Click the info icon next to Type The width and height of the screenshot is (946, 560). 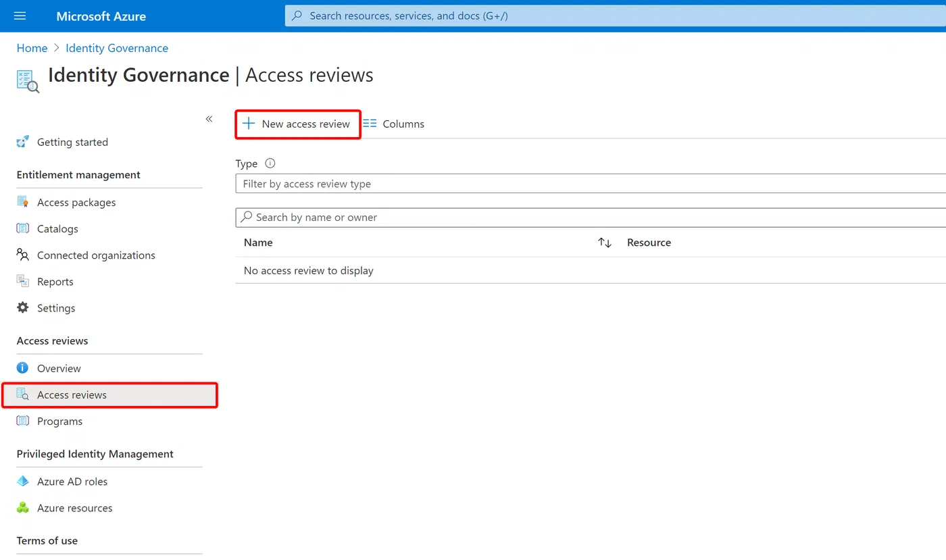coord(270,163)
